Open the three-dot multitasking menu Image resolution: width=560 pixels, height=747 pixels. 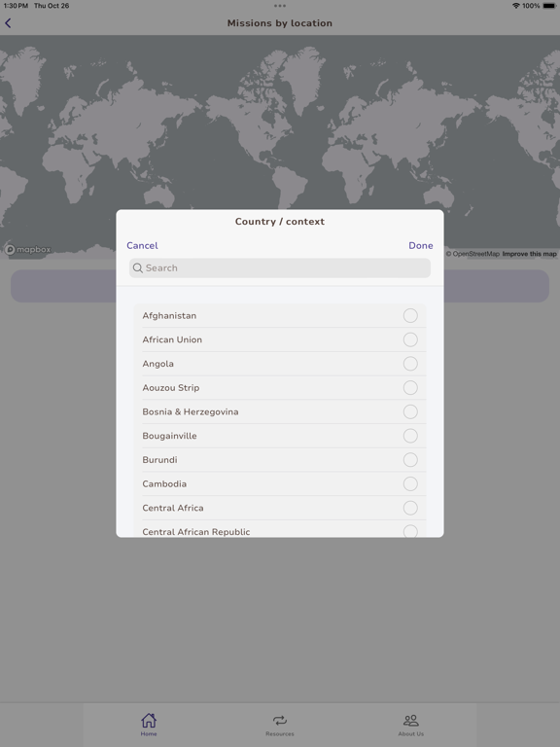pyautogui.click(x=280, y=6)
